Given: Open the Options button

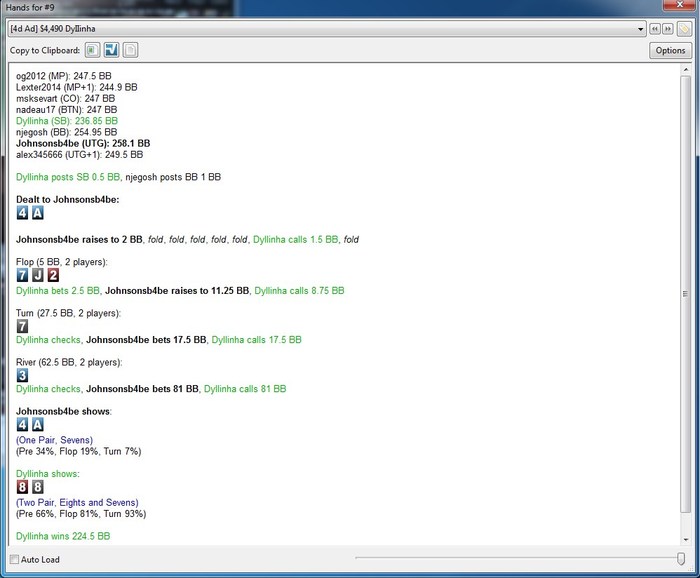Looking at the screenshot, I should [670, 50].
